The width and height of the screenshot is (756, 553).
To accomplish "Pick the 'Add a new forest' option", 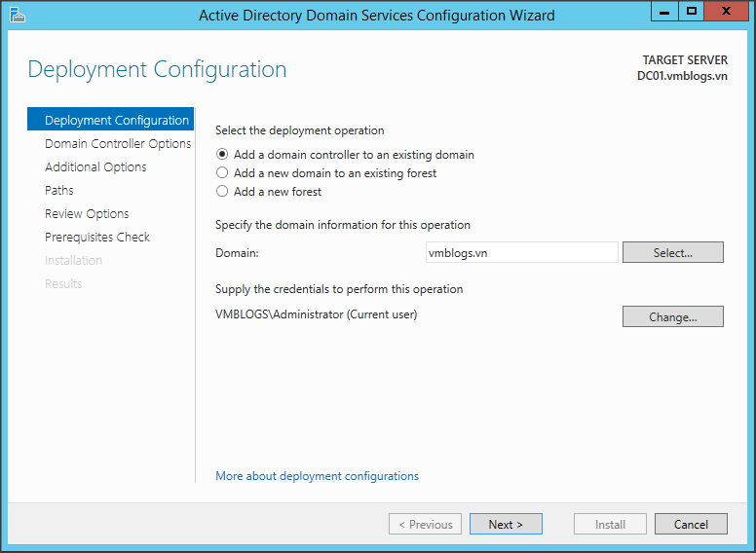I will click(223, 192).
